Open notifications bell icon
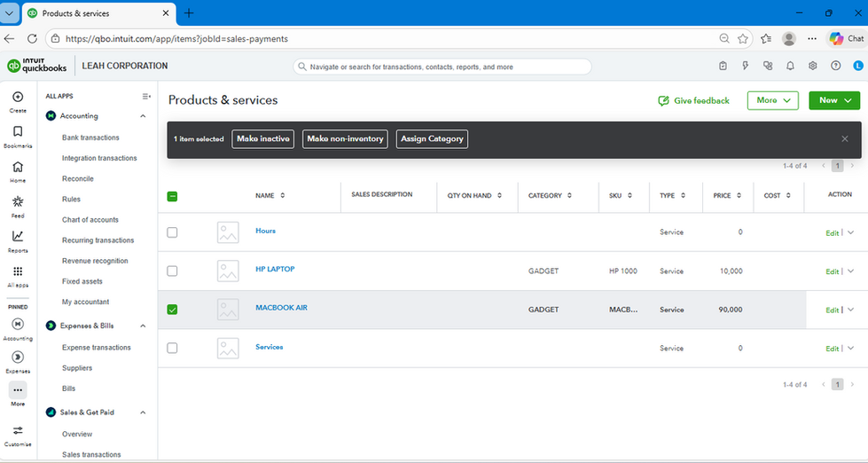The width and height of the screenshot is (868, 463). point(791,66)
